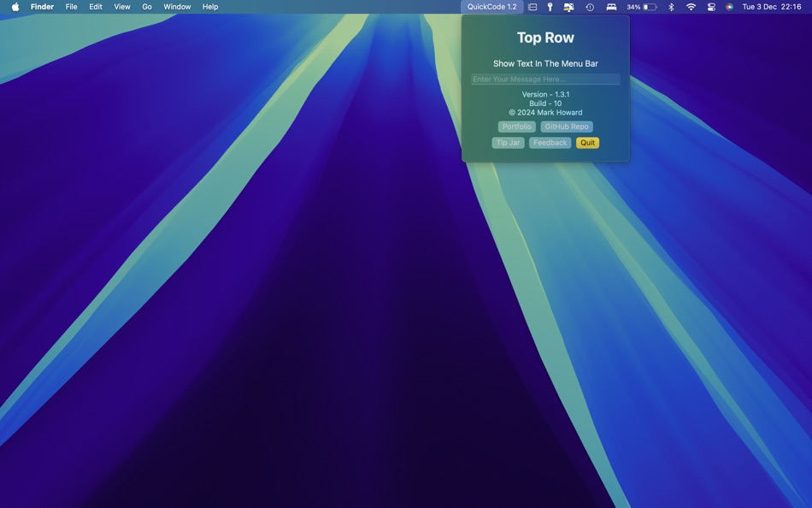Open the Wi-Fi menu

[x=691, y=7]
